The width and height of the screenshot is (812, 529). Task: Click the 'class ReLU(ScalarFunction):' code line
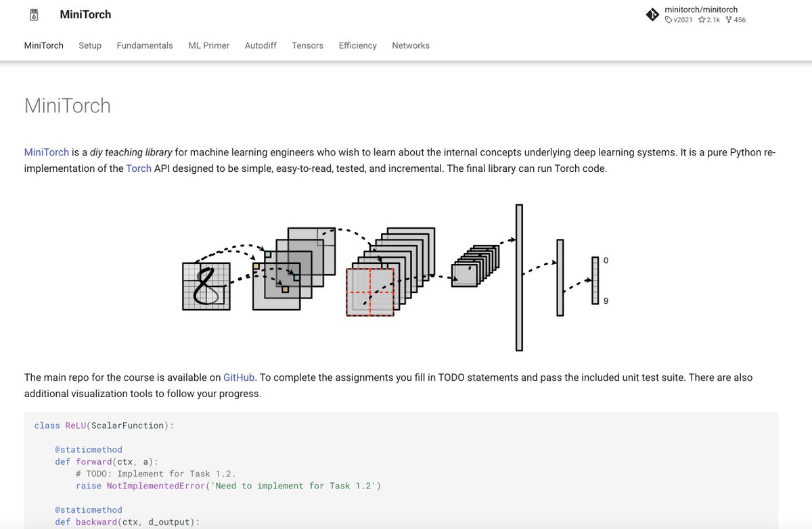104,425
